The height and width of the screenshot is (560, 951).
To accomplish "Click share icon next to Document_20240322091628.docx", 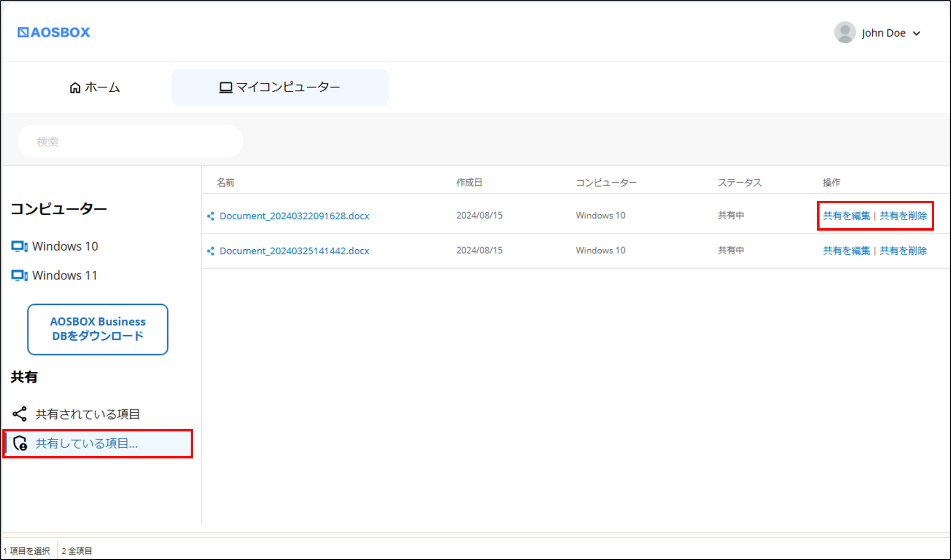I will tap(211, 216).
